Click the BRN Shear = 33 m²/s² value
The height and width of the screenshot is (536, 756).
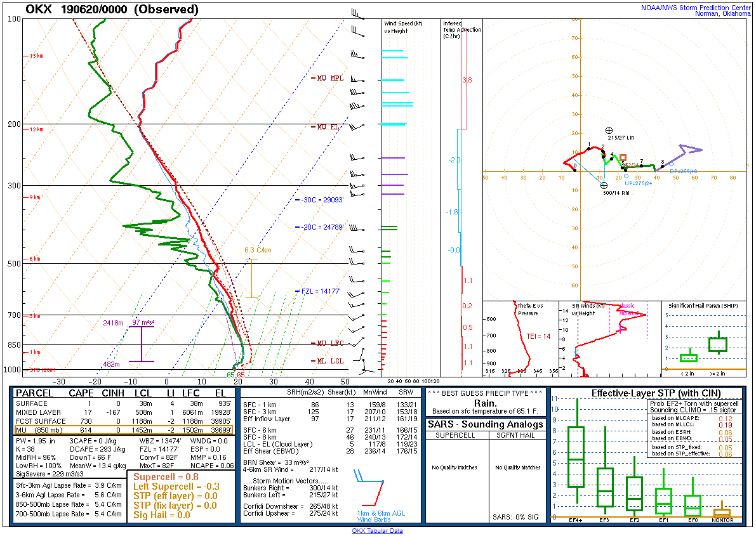coord(280,462)
